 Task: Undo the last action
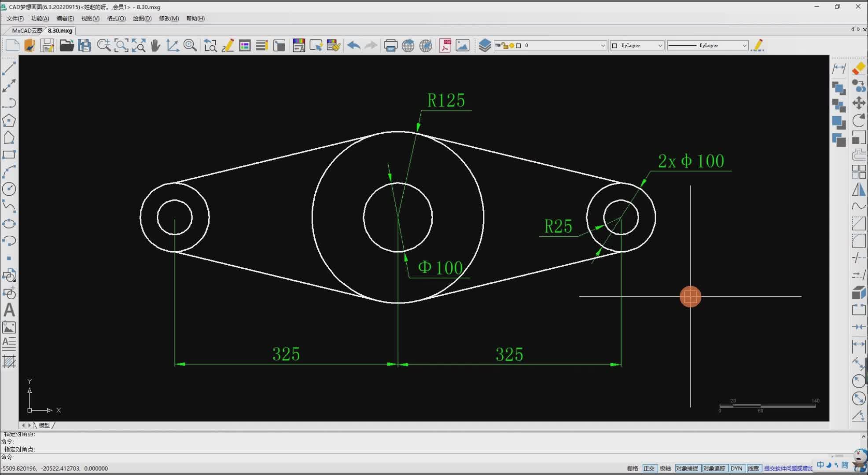353,45
